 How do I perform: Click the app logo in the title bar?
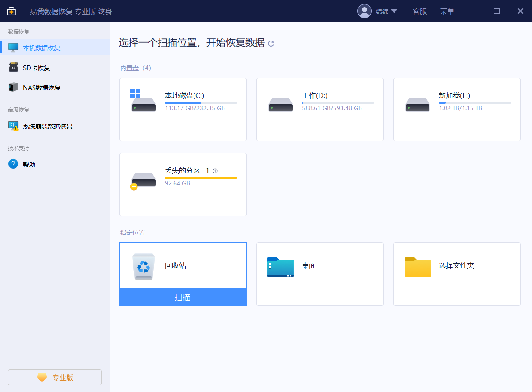click(11, 11)
